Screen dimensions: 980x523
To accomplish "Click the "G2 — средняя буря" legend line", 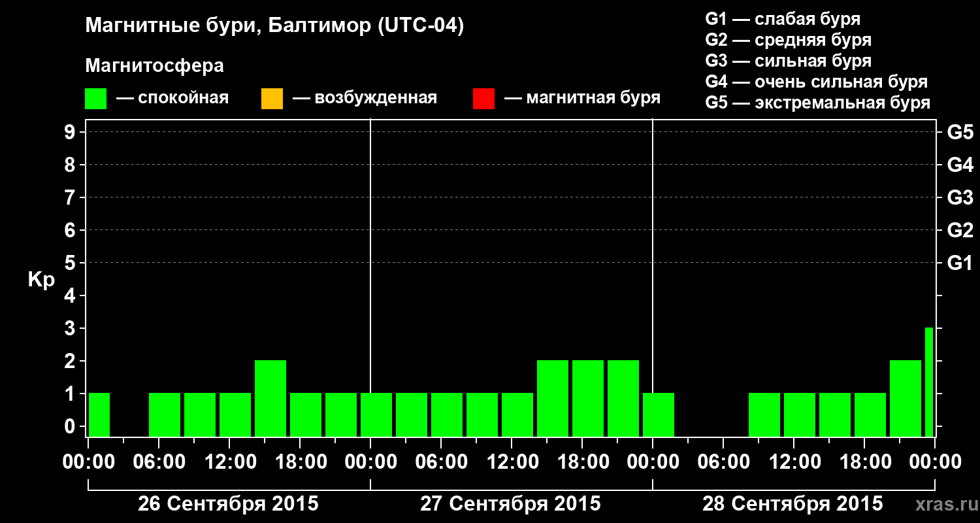I will click(788, 40).
